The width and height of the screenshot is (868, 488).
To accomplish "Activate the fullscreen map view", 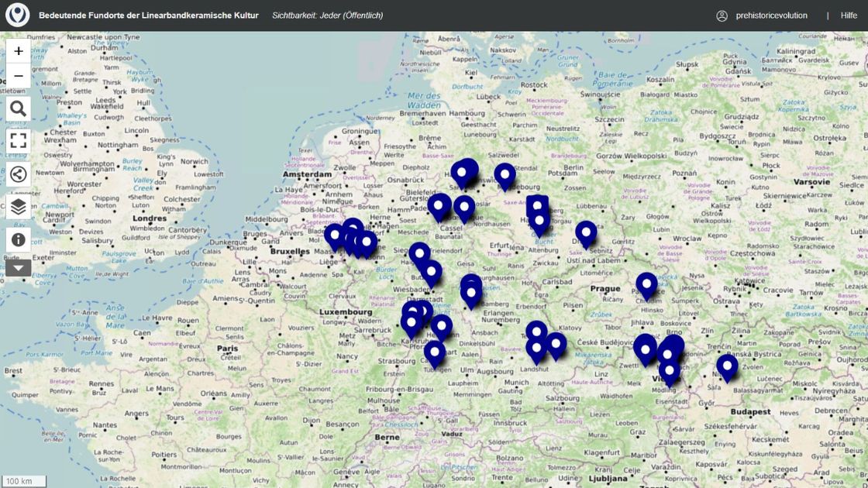I will (x=18, y=141).
